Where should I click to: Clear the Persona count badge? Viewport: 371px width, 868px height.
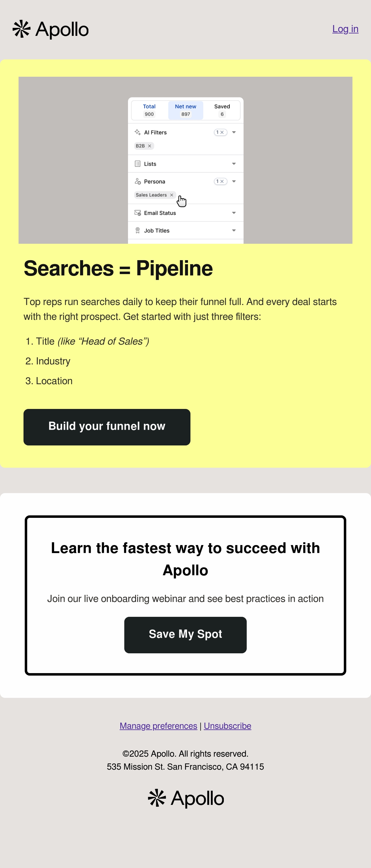coord(220,181)
